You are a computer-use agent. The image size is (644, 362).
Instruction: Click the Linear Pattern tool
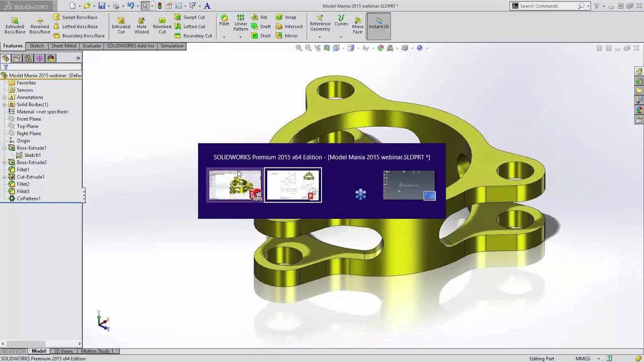coord(240,23)
